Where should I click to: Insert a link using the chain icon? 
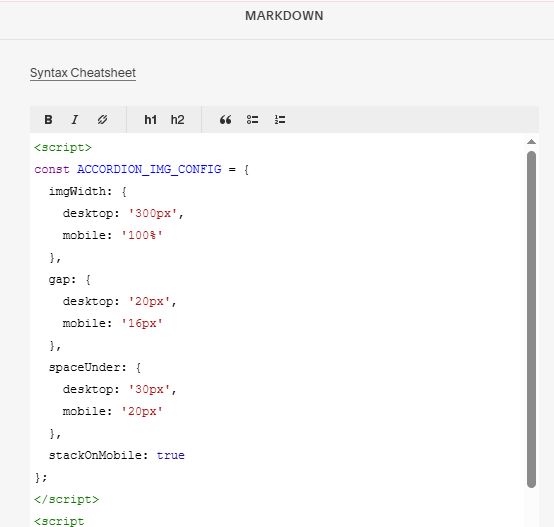(x=102, y=120)
